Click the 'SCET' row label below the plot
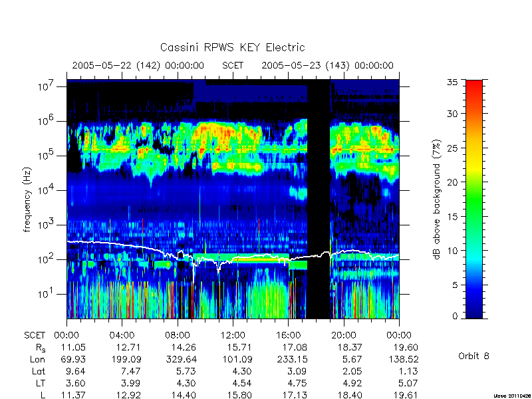Image resolution: width=532 pixels, height=399 pixels. point(35,335)
